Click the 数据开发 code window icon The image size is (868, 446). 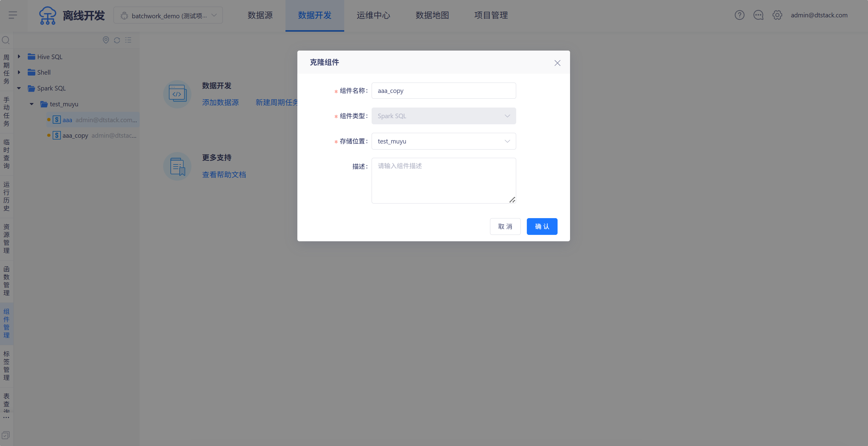(177, 94)
